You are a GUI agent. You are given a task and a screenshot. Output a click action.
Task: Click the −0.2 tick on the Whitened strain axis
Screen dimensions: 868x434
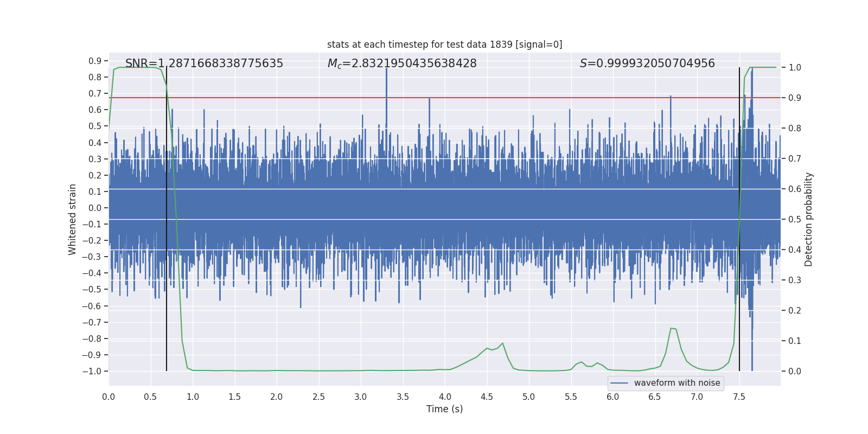click(x=92, y=240)
